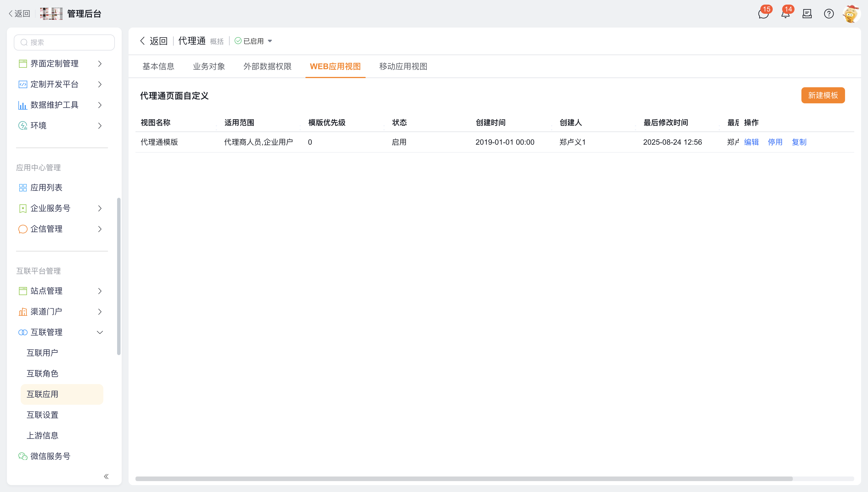Collapse the sidebar with double chevron
The width and height of the screenshot is (868, 492).
coord(106,476)
